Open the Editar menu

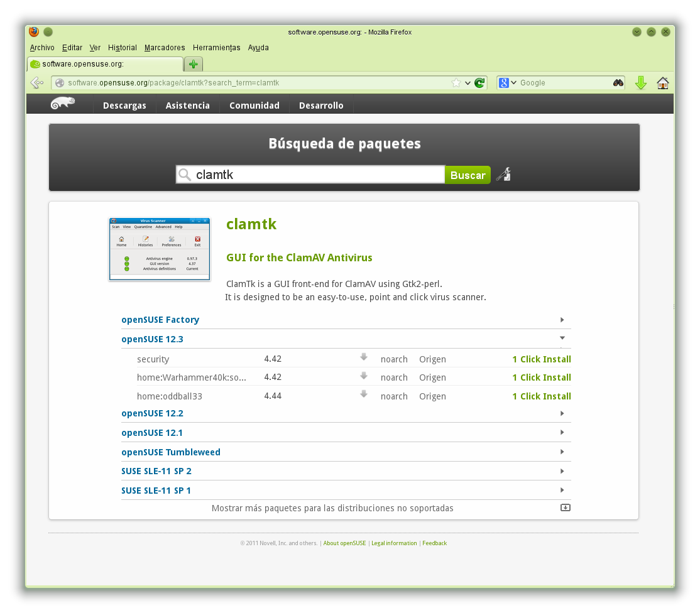pos(72,47)
